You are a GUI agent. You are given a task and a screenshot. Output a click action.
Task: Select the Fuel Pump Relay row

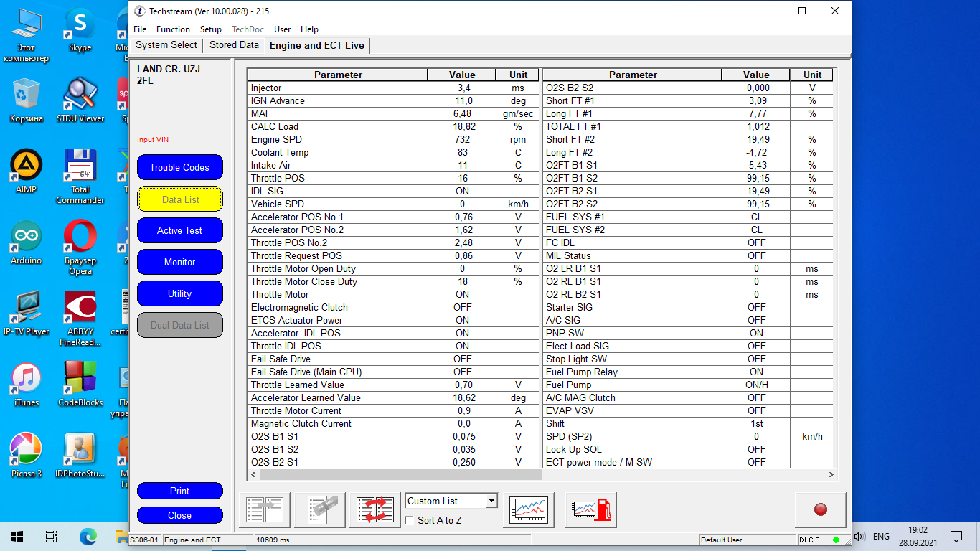[x=689, y=372]
